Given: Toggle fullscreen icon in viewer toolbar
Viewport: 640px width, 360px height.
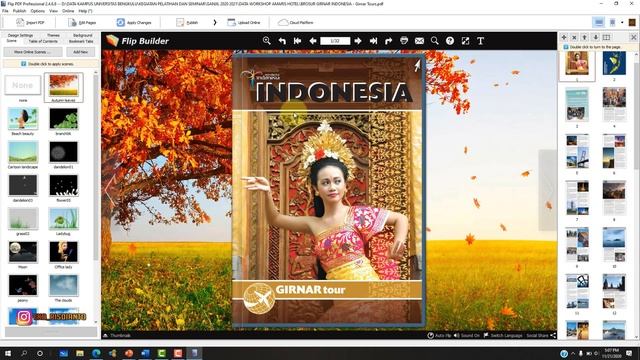Looking at the screenshot, I should 465,41.
